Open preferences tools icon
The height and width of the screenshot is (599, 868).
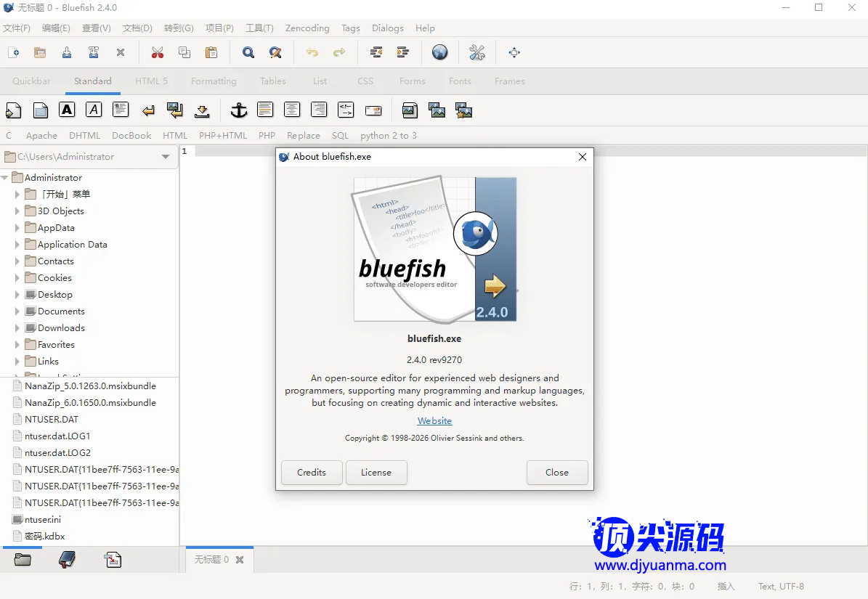pos(476,52)
